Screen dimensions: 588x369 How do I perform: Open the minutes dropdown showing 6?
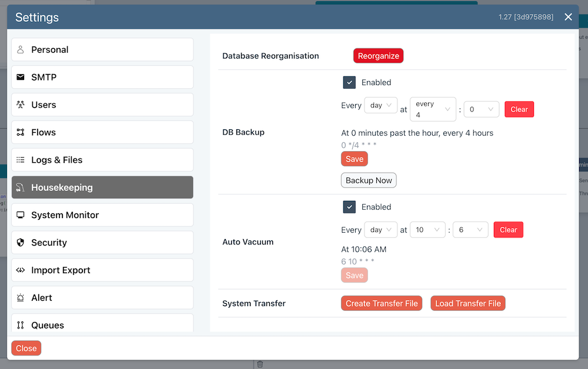pyautogui.click(x=470, y=230)
